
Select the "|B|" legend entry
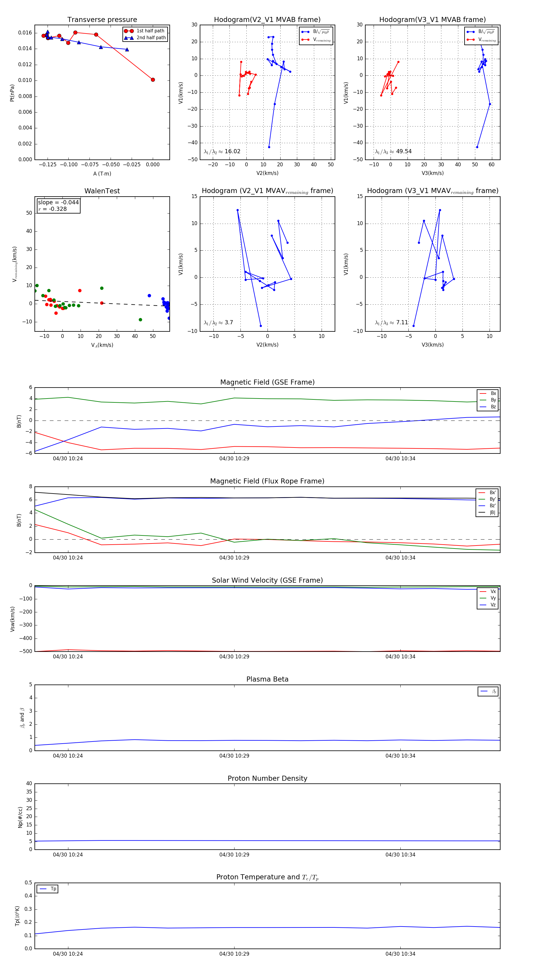[x=487, y=513]
